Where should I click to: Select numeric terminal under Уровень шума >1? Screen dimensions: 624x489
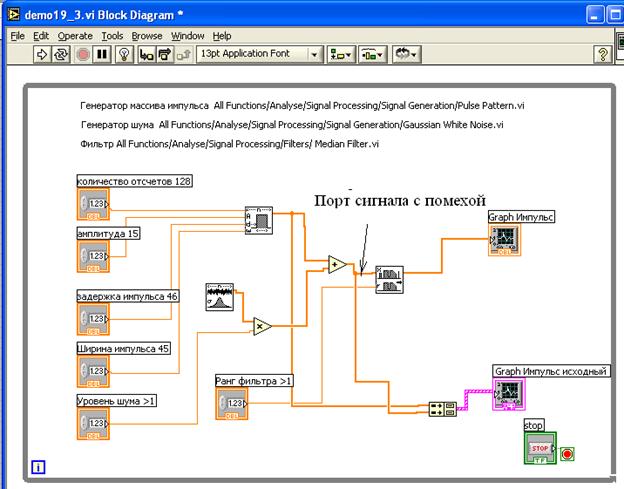93,424
